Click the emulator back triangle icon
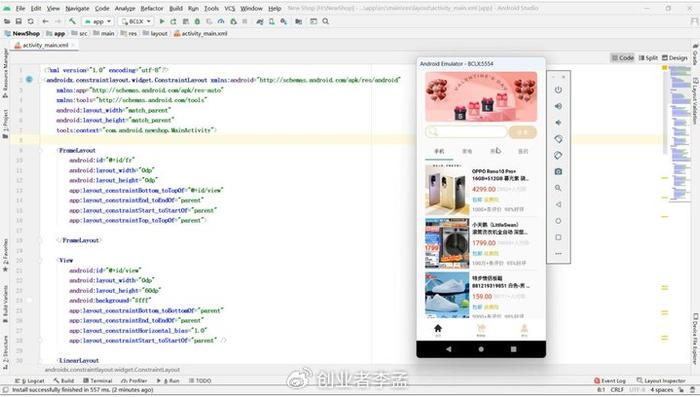The image size is (700, 397). [x=558, y=205]
